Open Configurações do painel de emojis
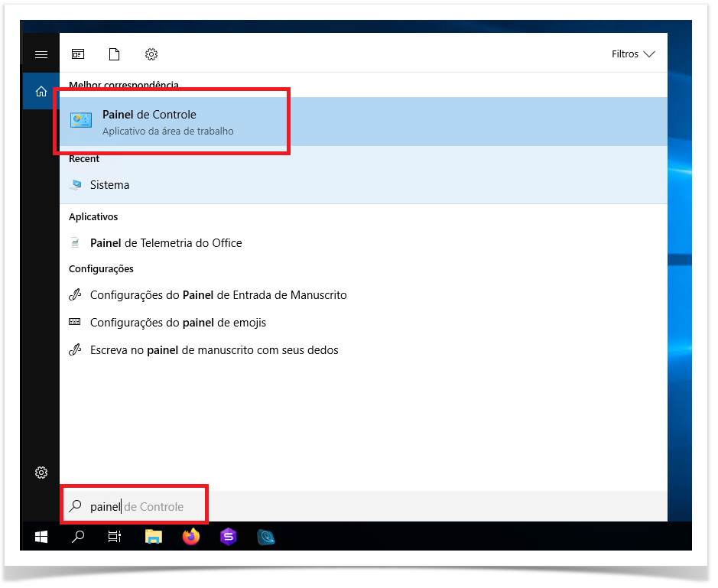 click(x=177, y=323)
